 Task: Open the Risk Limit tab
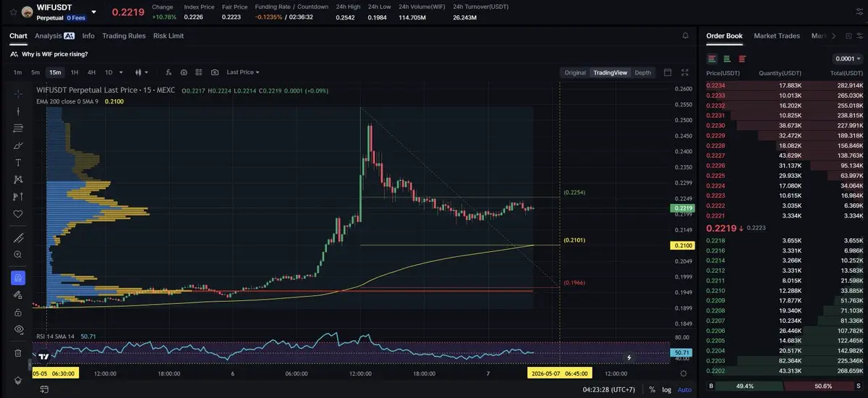(169, 35)
